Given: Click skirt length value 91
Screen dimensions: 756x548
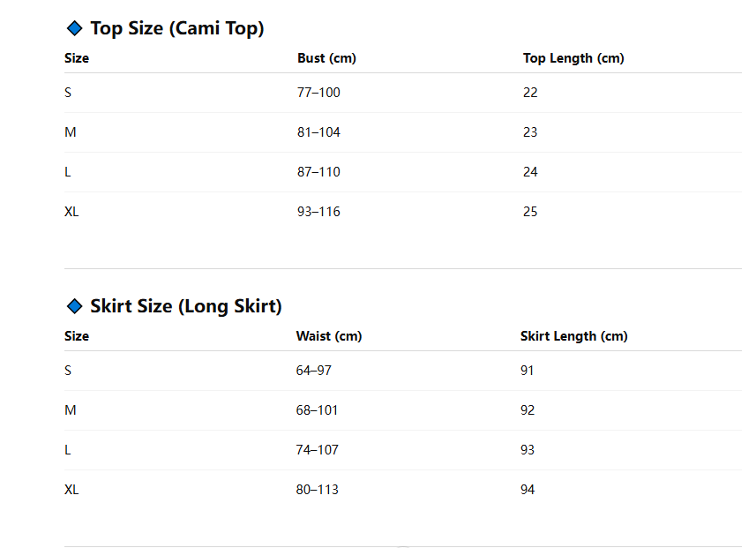Looking at the screenshot, I should tap(527, 370).
